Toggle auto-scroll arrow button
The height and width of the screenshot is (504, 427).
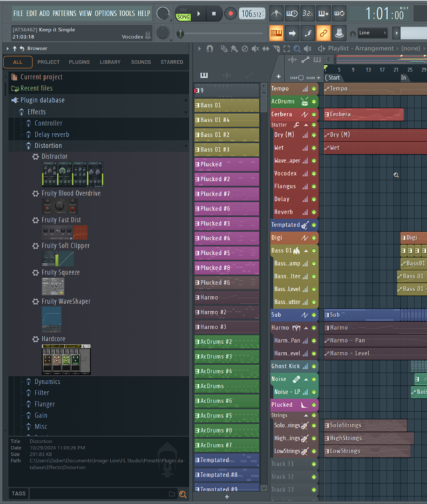[x=292, y=33]
